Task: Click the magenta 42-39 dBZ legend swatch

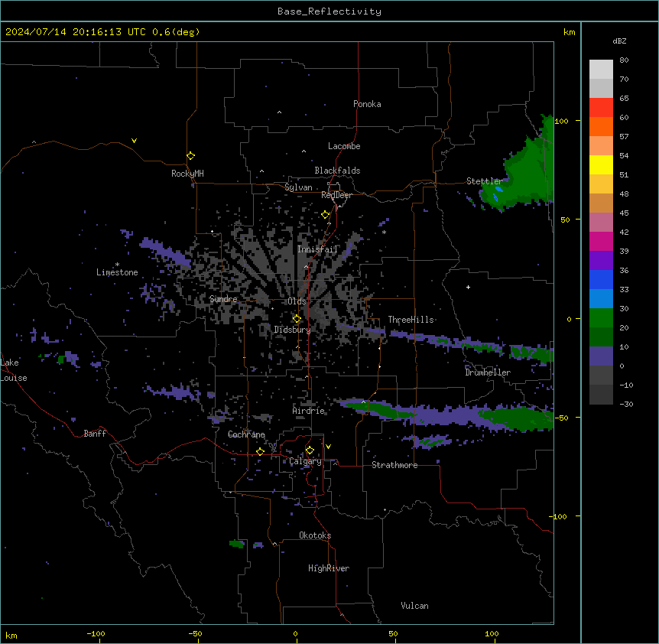Action: [601, 241]
